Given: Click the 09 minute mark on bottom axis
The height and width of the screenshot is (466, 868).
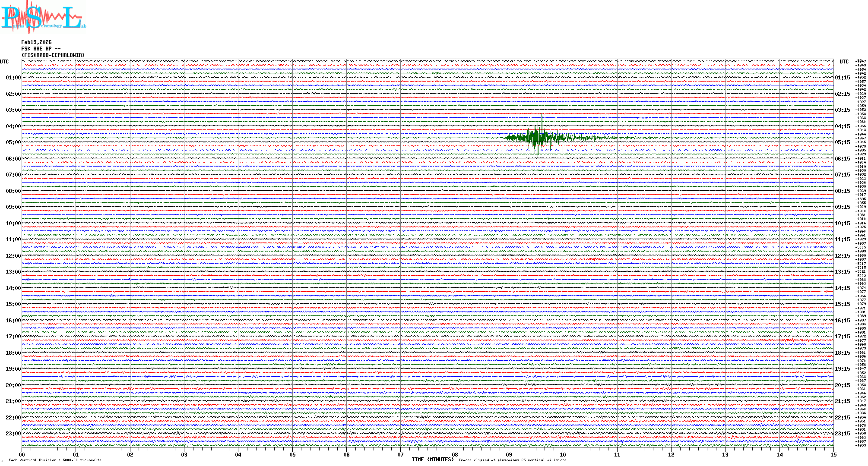Looking at the screenshot, I should click(x=509, y=455).
